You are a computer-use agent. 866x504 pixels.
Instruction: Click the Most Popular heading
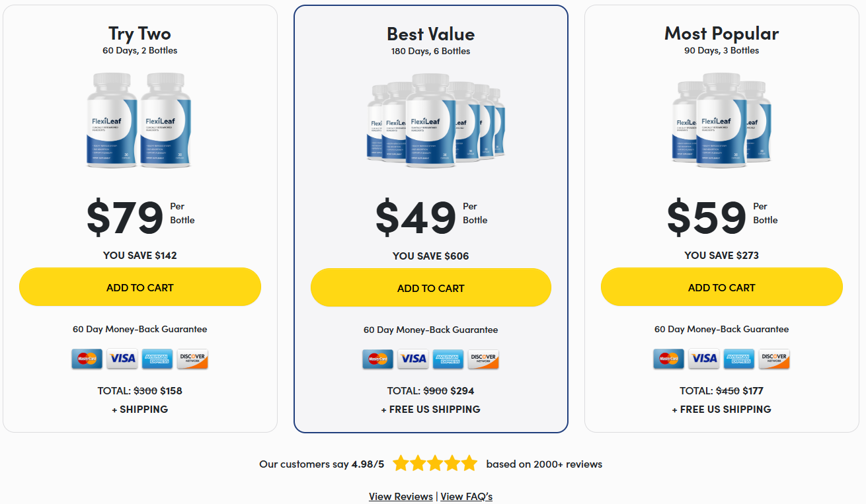[722, 33]
